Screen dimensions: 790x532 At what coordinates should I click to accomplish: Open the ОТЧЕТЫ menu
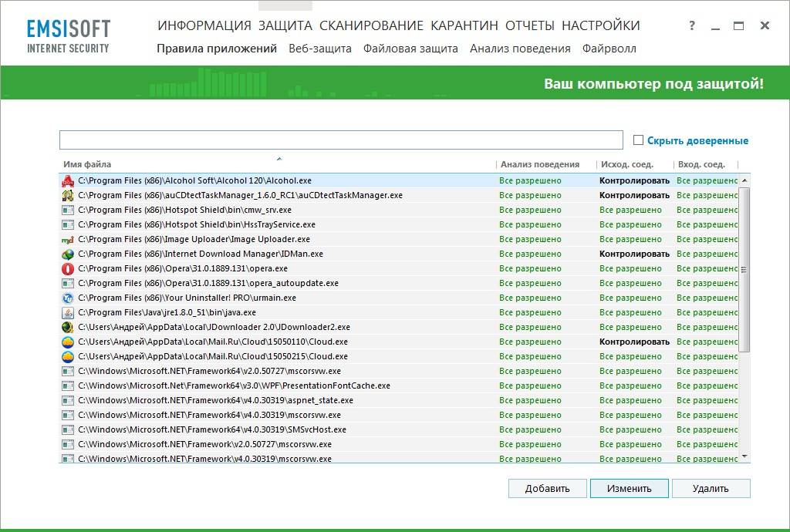(x=530, y=25)
